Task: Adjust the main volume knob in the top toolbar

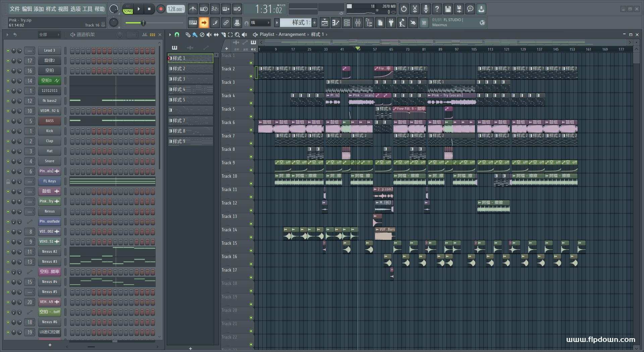Action: 114,9
